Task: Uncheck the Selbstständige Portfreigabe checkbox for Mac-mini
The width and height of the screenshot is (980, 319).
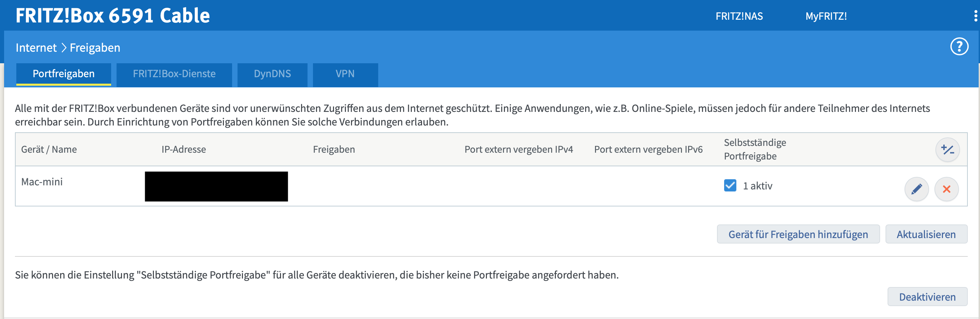Action: (730, 185)
